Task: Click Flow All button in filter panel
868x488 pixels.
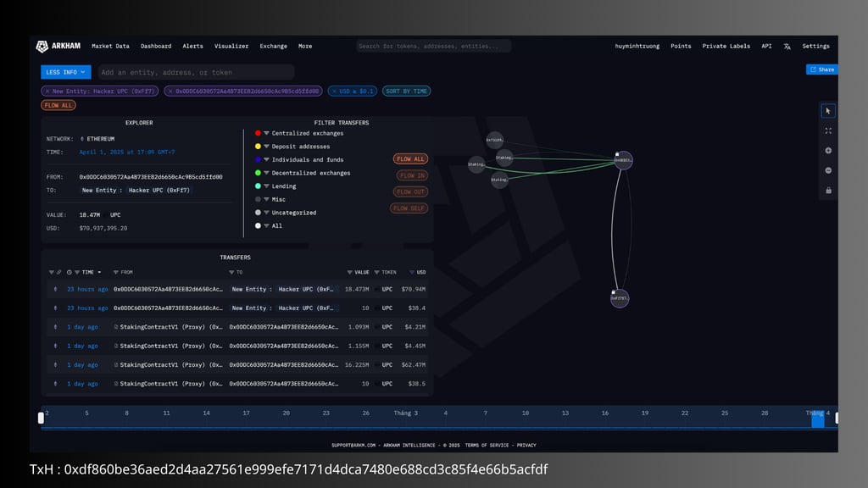Action: pos(410,159)
